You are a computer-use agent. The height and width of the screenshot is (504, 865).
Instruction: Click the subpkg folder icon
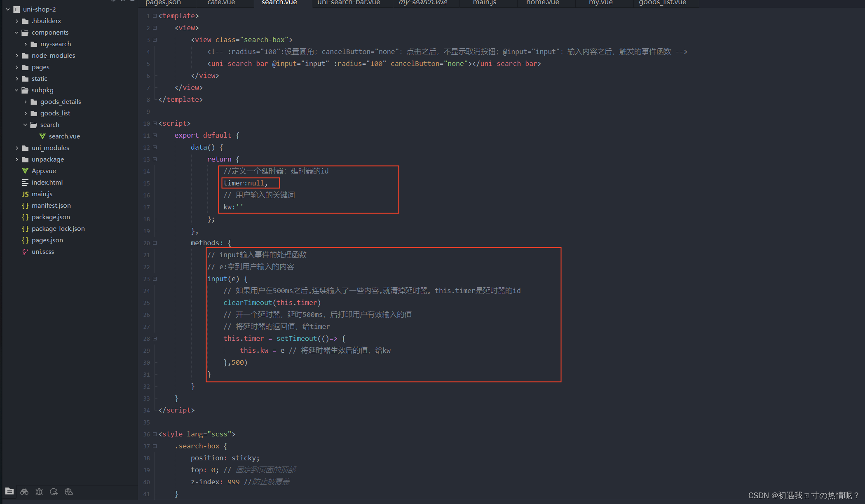[25, 90]
